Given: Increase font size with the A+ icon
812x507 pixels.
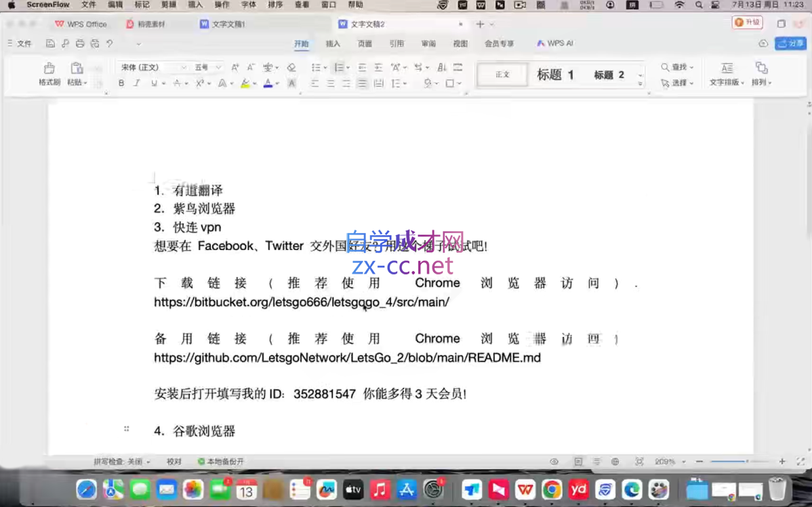Looking at the screenshot, I should (x=235, y=67).
